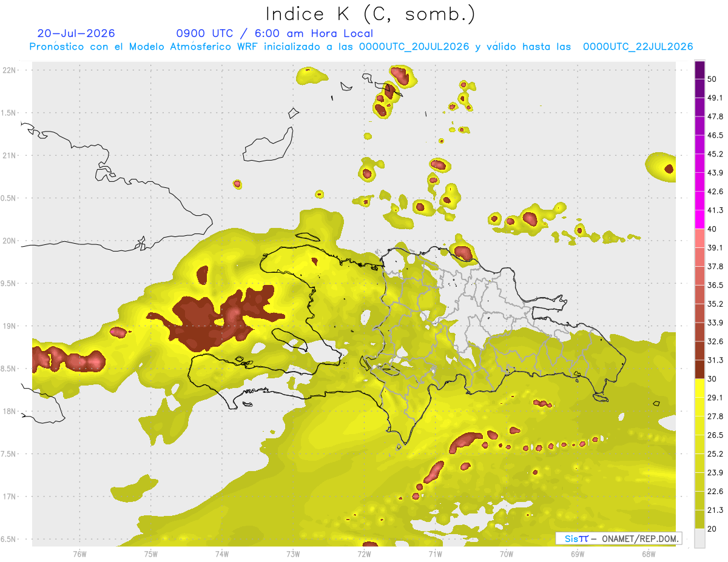Viewport: 728px width, 562px height.
Task: Click the 'ONAMET/REP.DOM.' credit box
Action: (619, 538)
